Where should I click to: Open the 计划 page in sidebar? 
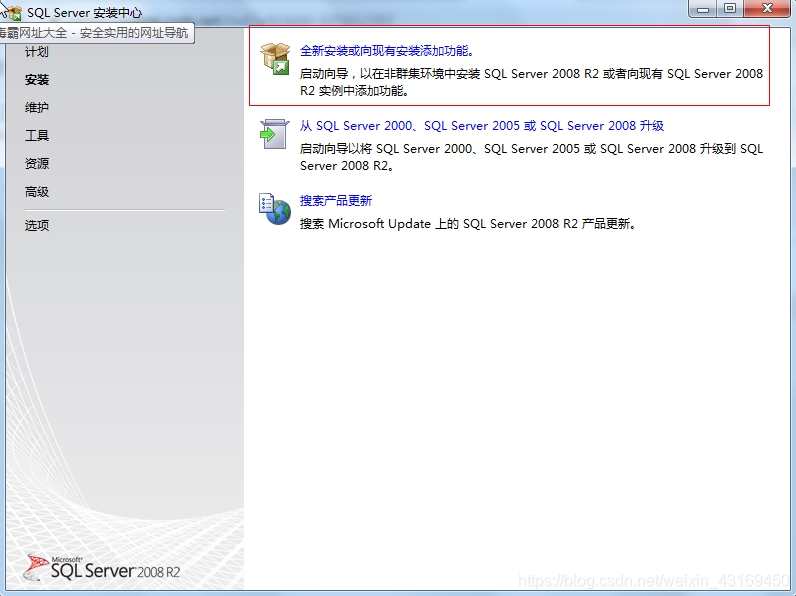[x=37, y=51]
